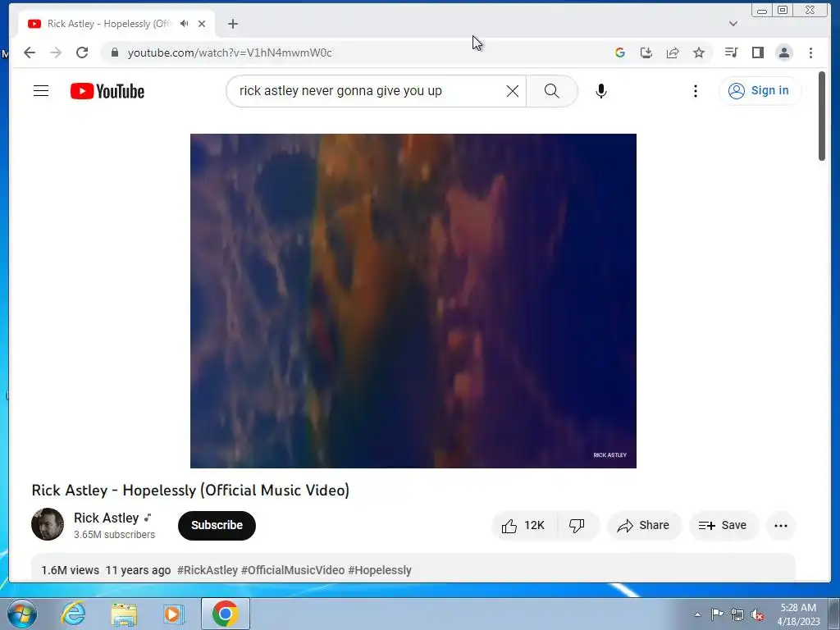Open Windows Explorer from the taskbar
840x630 pixels.
point(124,614)
